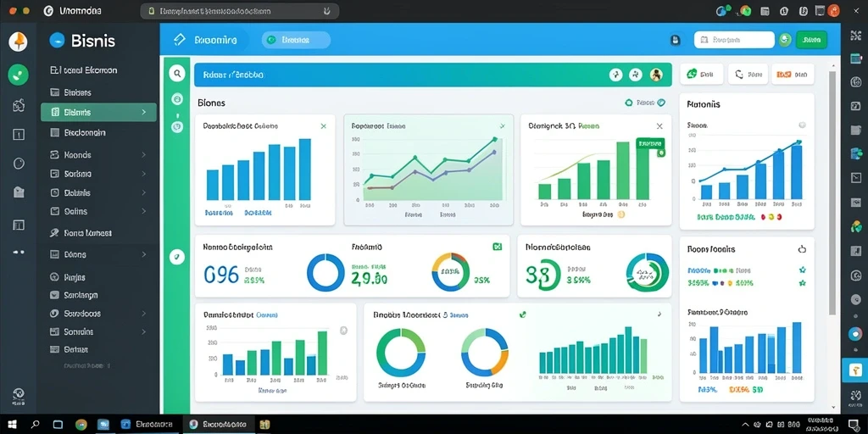Image resolution: width=868 pixels, height=434 pixels.
Task: Select the puzzle cube icon in left rail
Action: tap(19, 105)
